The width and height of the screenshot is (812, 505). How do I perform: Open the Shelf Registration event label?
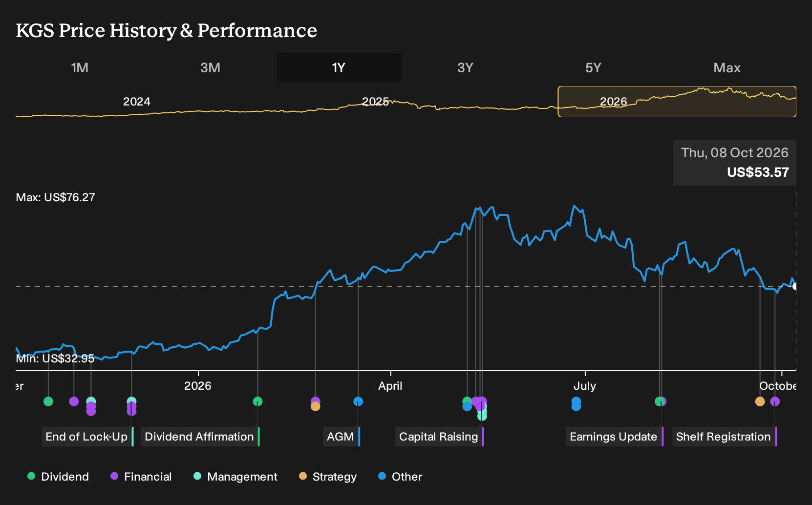click(725, 437)
